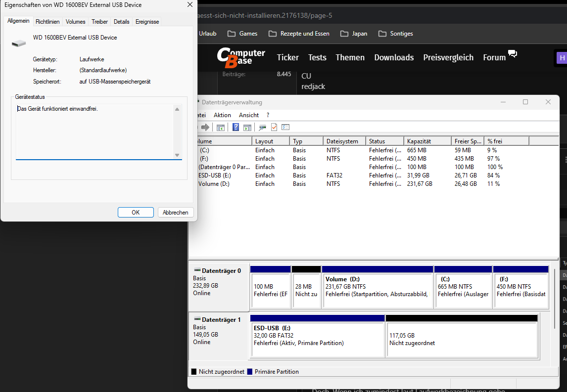Switch to the Ereignisse tab
The image size is (567, 392).
point(147,22)
